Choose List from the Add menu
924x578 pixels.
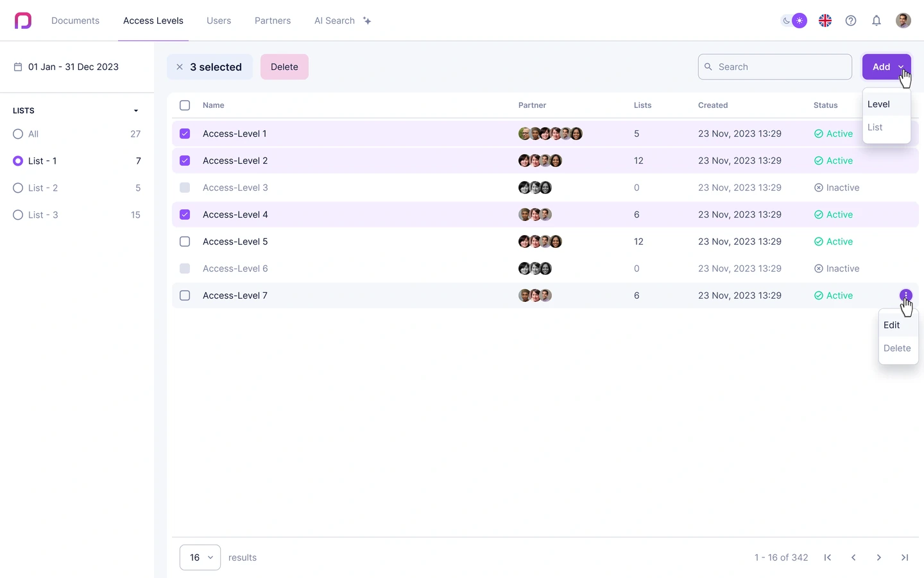pos(887,127)
